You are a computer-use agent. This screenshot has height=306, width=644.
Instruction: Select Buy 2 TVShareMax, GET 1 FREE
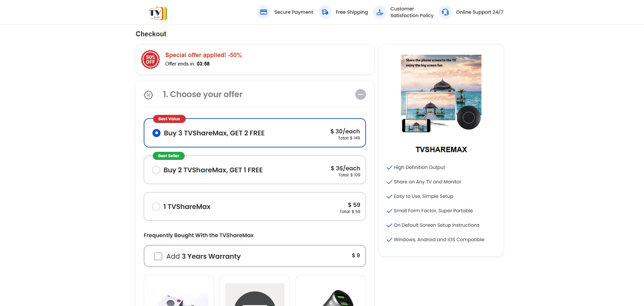156,170
